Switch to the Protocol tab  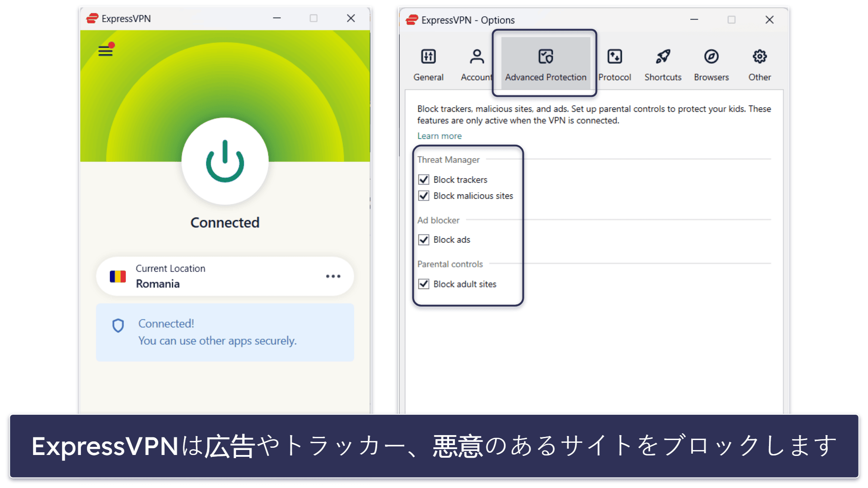click(x=614, y=65)
